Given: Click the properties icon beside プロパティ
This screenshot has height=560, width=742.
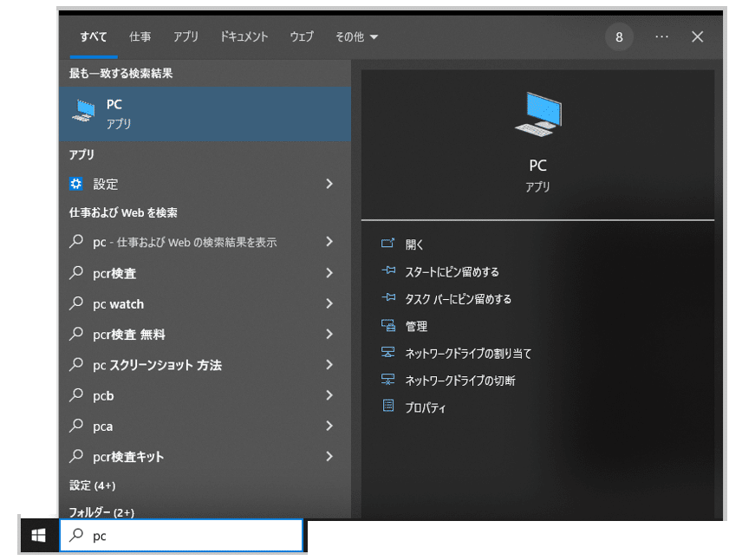Looking at the screenshot, I should [388, 406].
